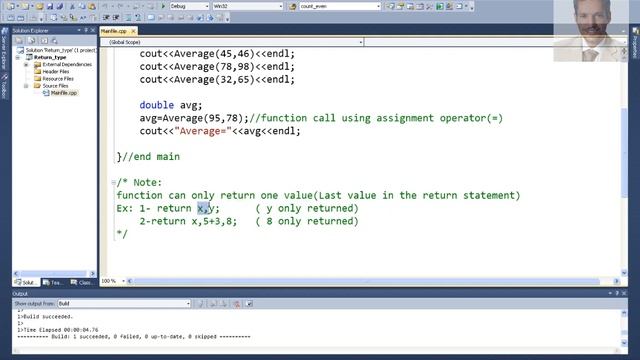640x360 pixels.
Task: Click the 'double avg;' code line
Action: point(171,105)
